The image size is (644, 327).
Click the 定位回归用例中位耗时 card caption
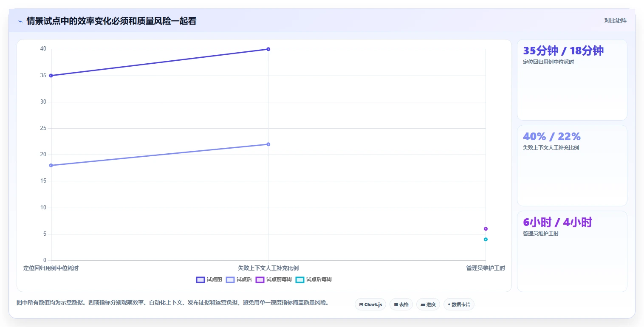(x=548, y=62)
